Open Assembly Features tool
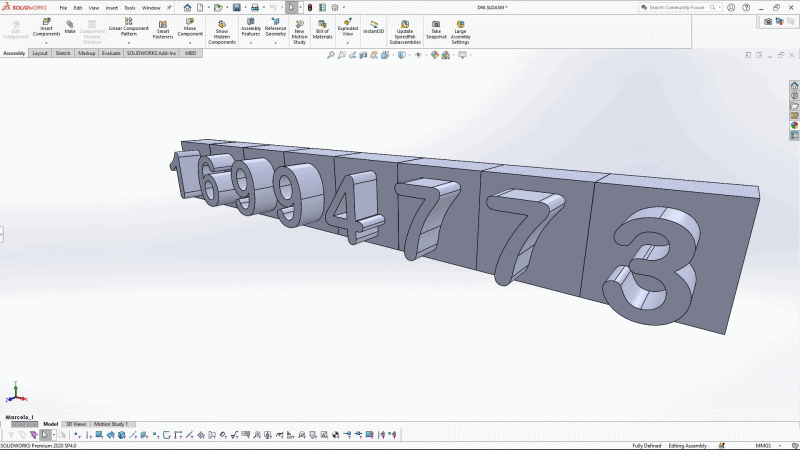The width and height of the screenshot is (800, 450). point(251,28)
